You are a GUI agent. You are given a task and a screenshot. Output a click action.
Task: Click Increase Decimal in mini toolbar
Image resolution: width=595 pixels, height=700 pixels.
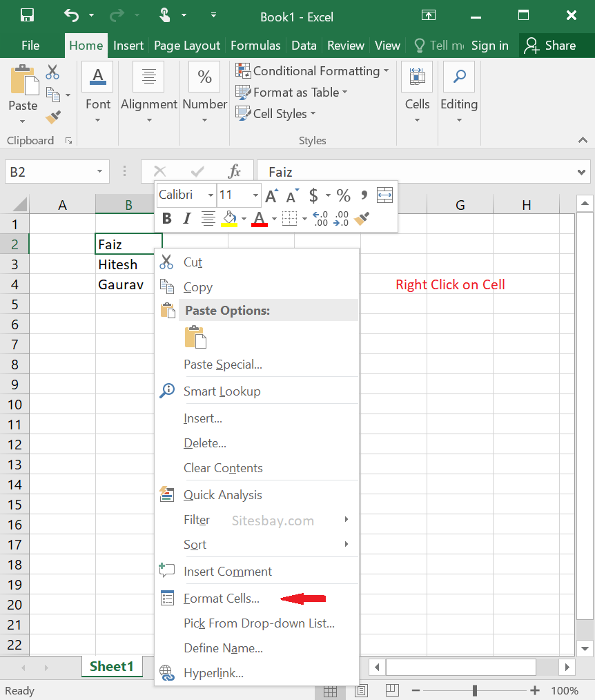pos(320,219)
